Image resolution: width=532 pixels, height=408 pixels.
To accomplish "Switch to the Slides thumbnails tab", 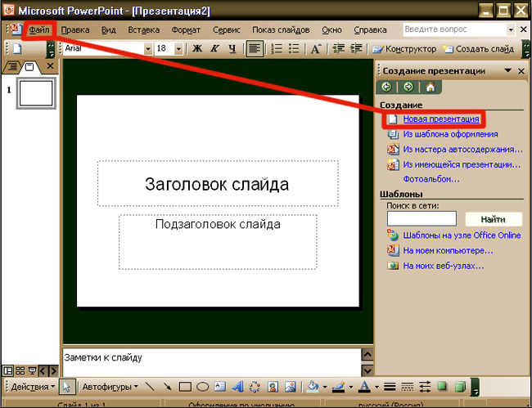I will coord(29,67).
